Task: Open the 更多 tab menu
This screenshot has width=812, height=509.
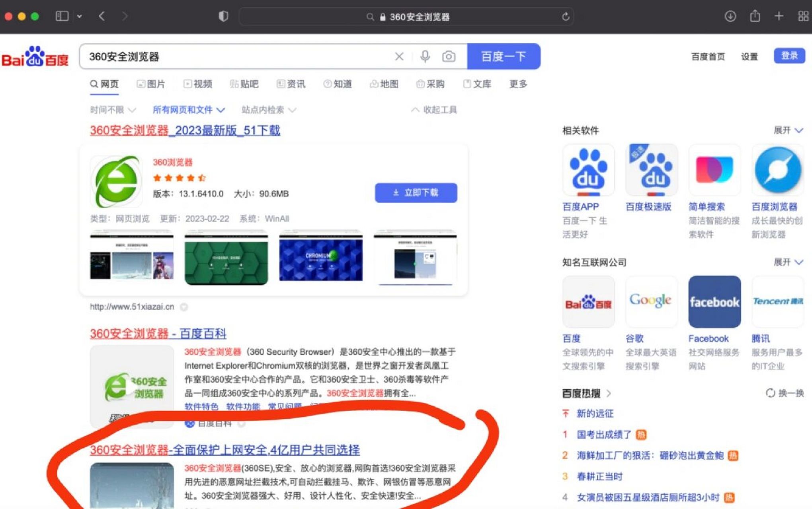Action: (518, 84)
